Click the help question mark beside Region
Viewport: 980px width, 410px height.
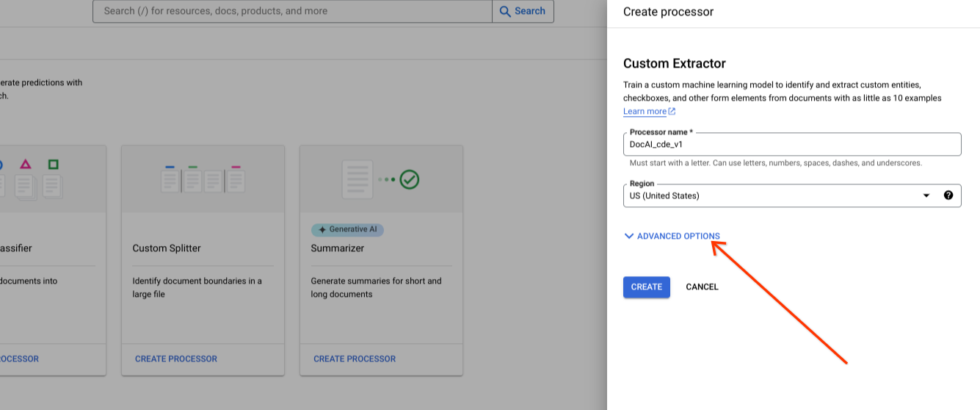(x=948, y=195)
